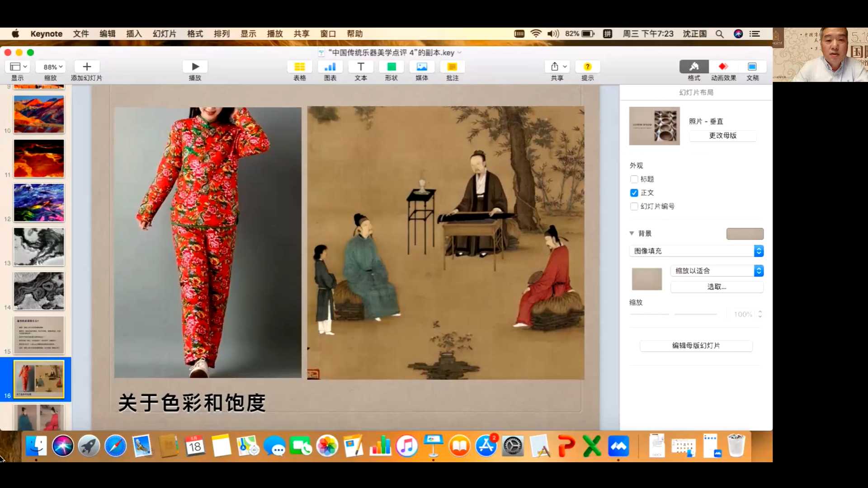Click the background color swatch beside 背景
The width and height of the screenshot is (868, 488).
click(x=745, y=234)
